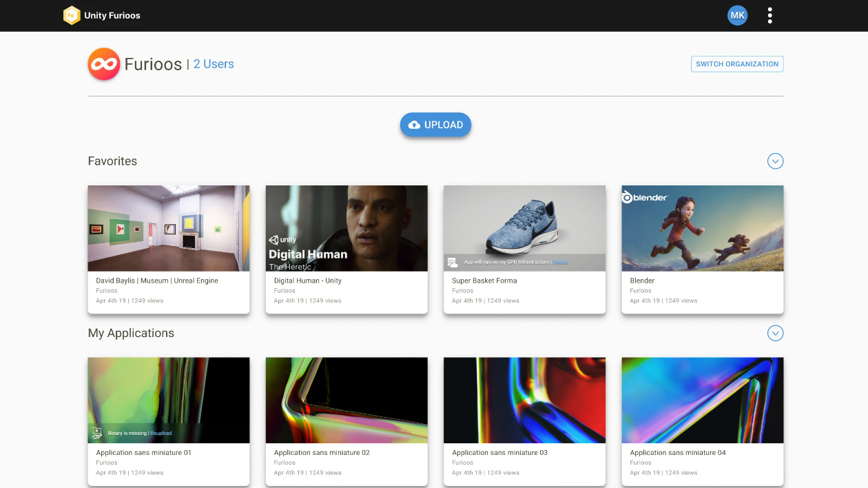Viewport: 868px width, 488px height.
Task: Click the Unity Furioos header title text
Action: click(112, 15)
